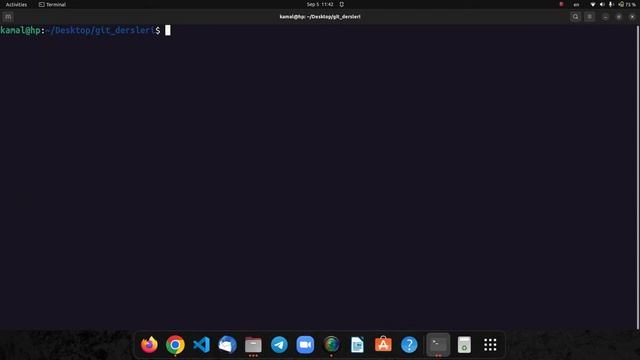Select the Terminal icon in the dock

point(438,344)
